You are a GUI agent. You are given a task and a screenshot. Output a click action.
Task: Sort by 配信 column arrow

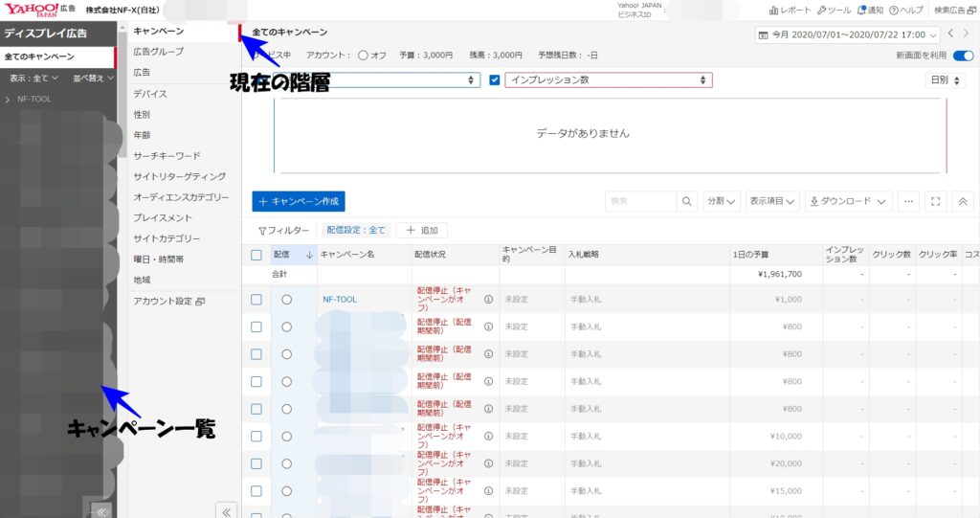(309, 255)
